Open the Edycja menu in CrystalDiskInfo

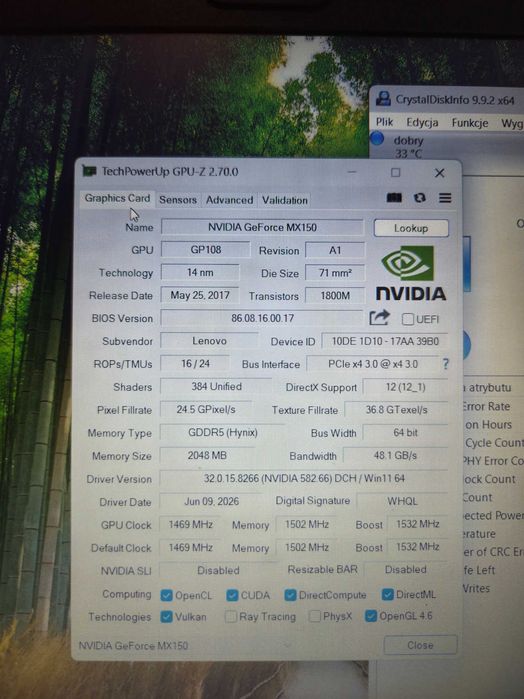pos(422,123)
